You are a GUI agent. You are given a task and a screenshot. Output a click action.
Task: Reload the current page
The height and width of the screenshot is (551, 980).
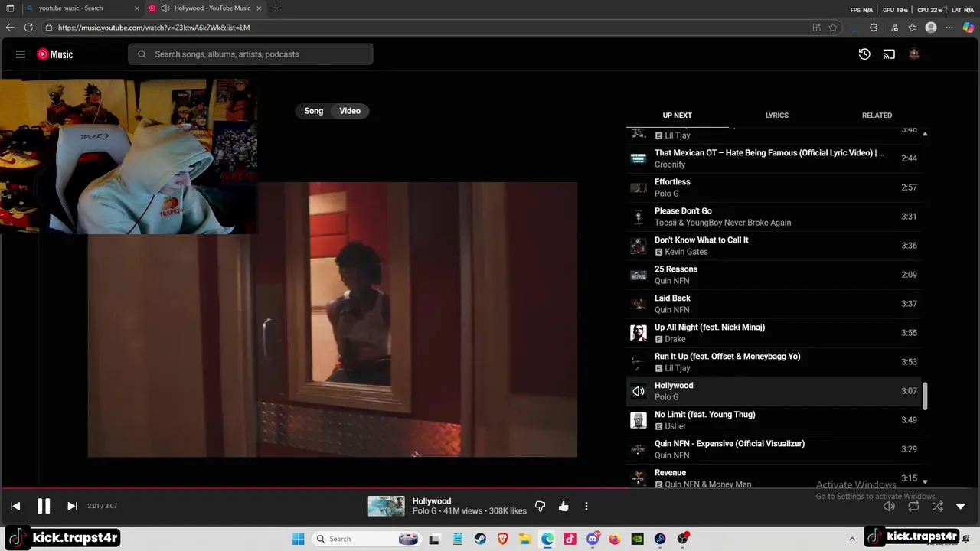28,28
